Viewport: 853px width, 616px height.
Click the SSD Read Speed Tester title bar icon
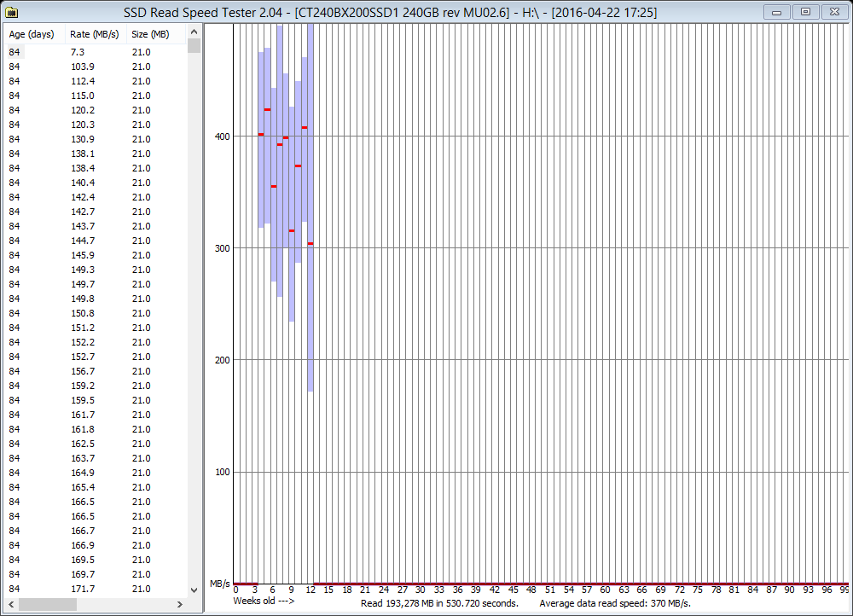coord(11,11)
